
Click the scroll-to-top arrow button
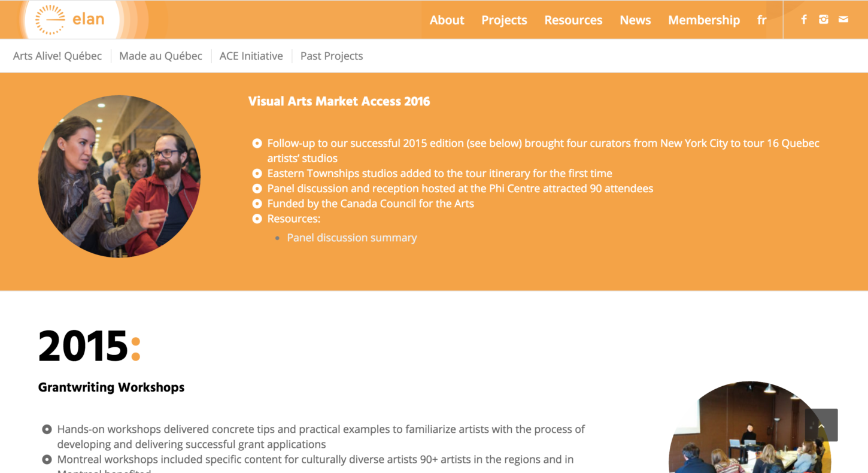pos(821,425)
